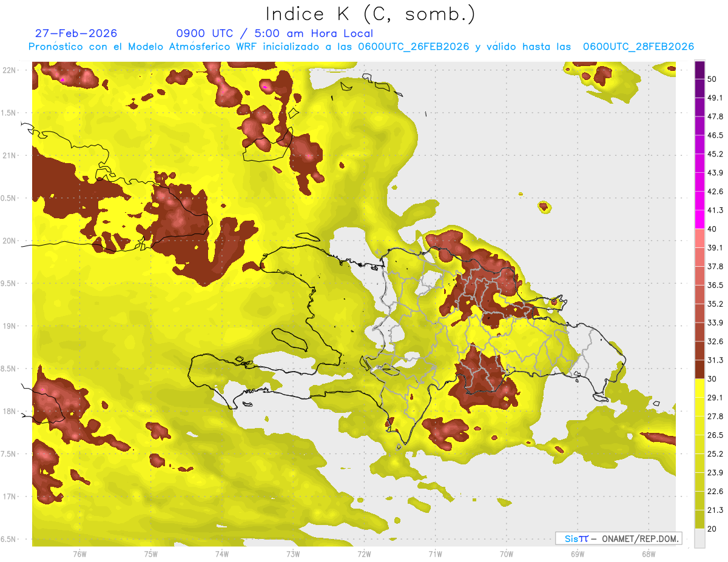Viewport: 728px width, 562px height.
Task: Click the "20N" latitude label
Action: [x=9, y=241]
